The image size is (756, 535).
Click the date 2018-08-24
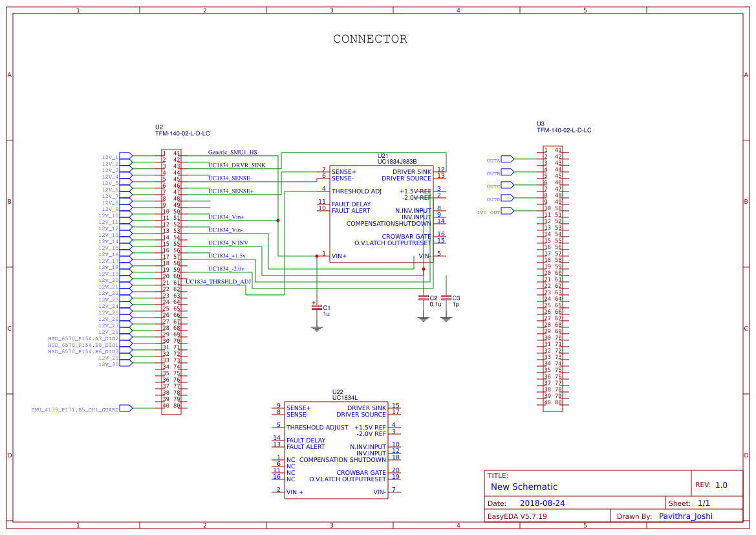543,503
